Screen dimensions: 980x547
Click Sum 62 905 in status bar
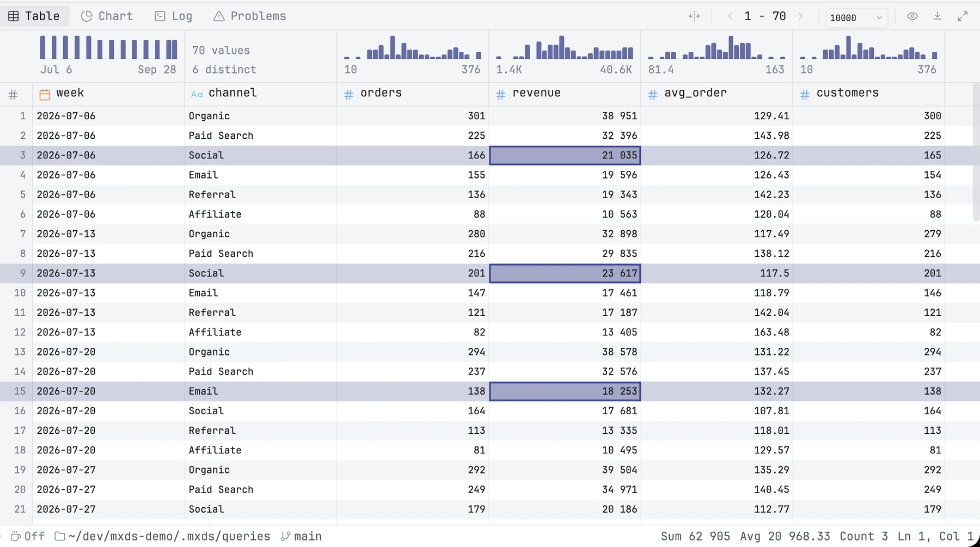(x=695, y=537)
